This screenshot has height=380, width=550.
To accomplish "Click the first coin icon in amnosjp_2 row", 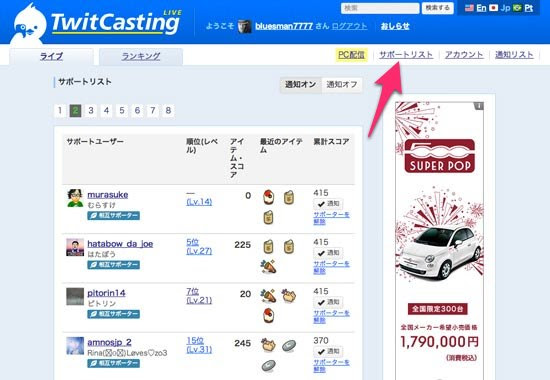I will pos(289,346).
